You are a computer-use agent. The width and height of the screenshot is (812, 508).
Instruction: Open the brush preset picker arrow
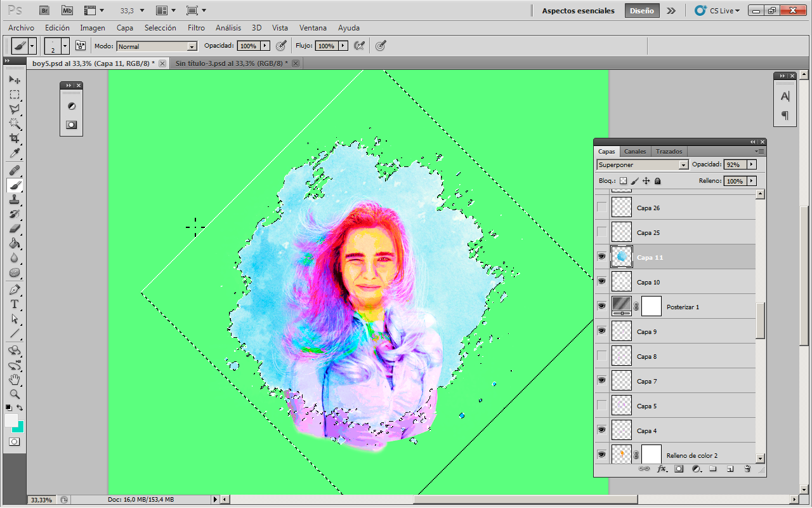pyautogui.click(x=65, y=46)
